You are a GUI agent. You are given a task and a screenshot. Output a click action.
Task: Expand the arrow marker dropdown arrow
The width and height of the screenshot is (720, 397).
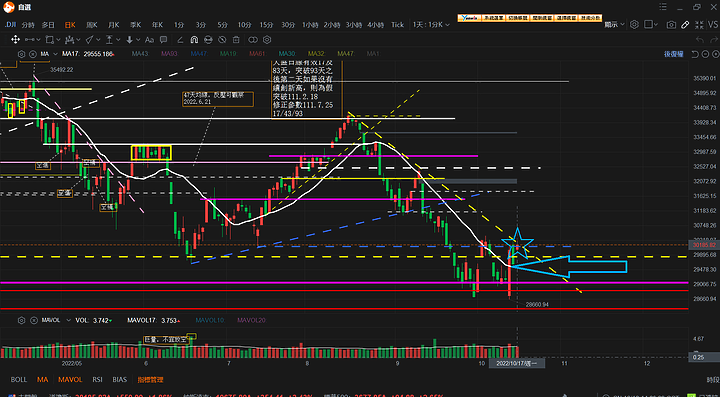138,39
